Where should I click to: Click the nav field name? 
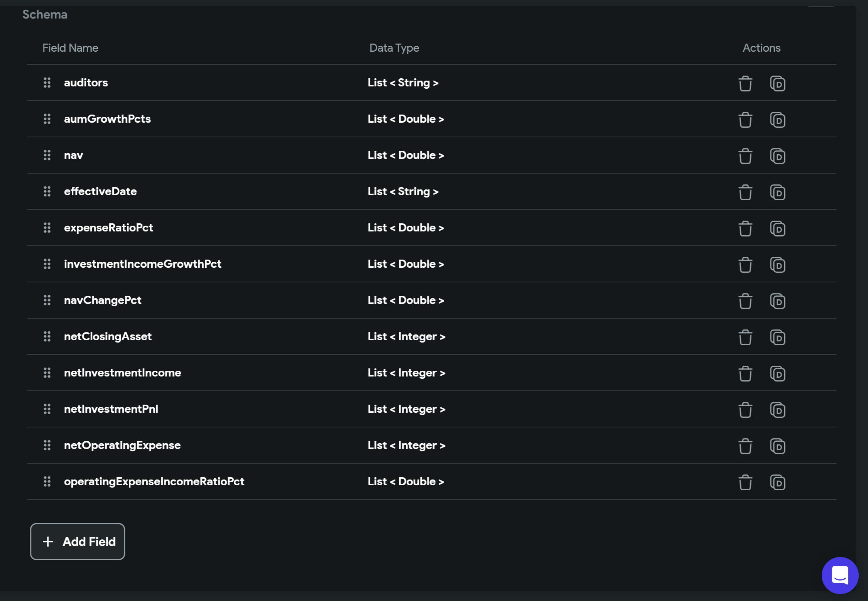click(x=73, y=155)
